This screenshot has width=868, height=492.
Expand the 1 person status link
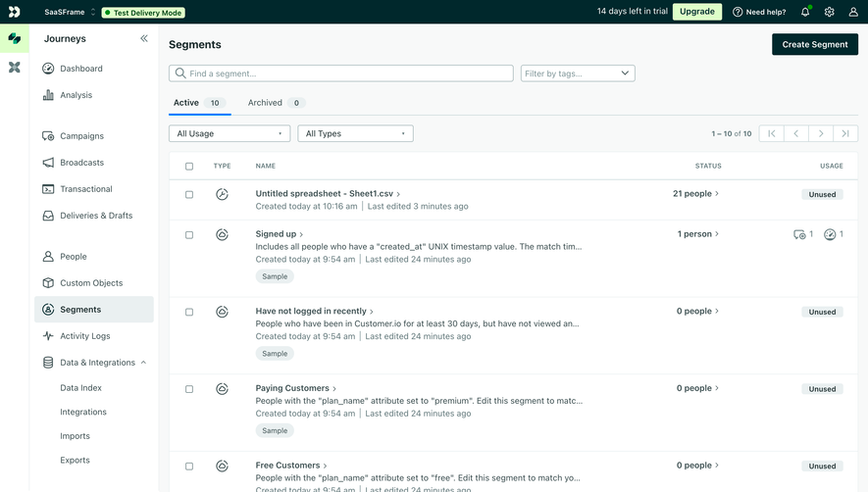(x=698, y=234)
